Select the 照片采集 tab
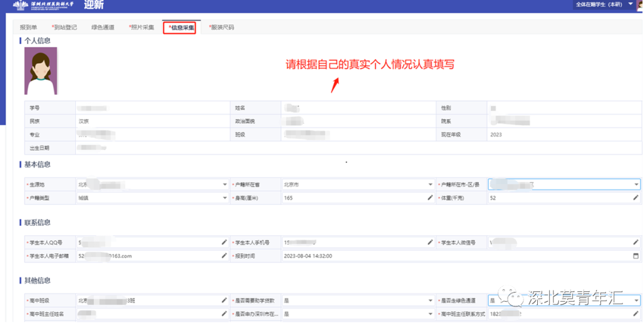Viewport: 644px width, 326px height. pyautogui.click(x=142, y=27)
